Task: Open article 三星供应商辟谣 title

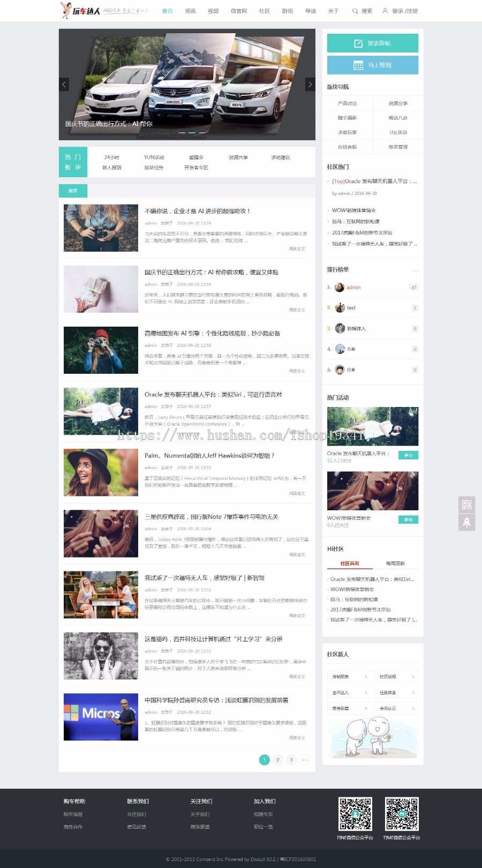Action: tap(212, 517)
